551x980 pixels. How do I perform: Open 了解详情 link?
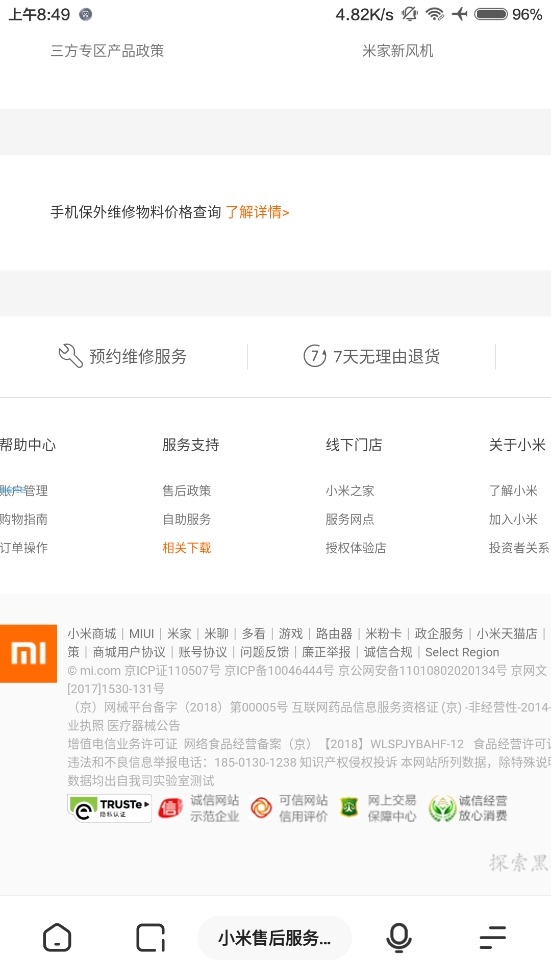[258, 212]
